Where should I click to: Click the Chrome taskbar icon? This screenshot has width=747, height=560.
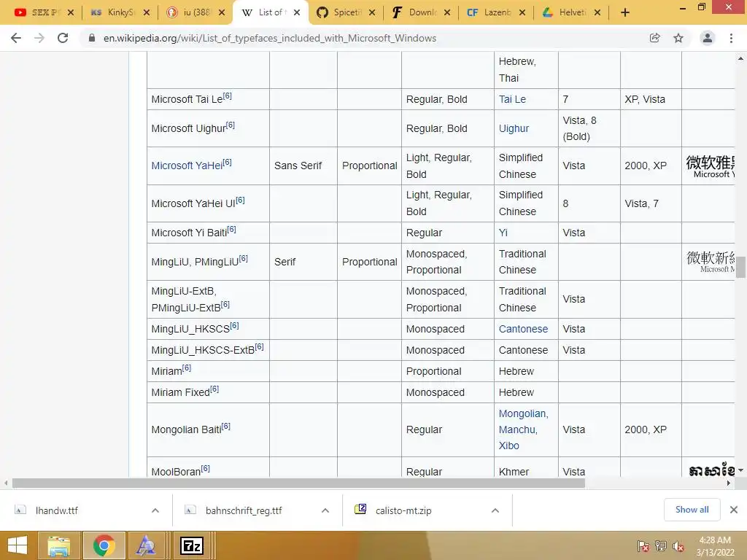click(104, 545)
